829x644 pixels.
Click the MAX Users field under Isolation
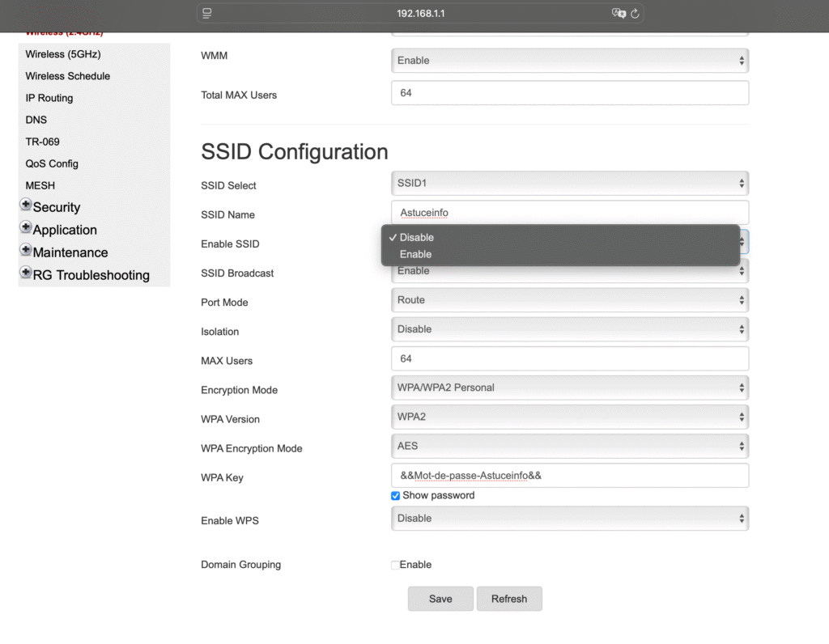[570, 358]
